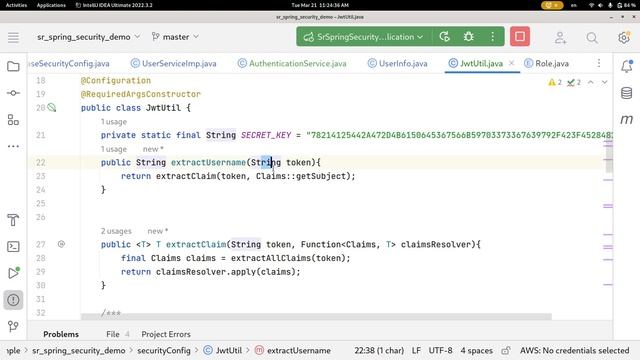Open more run actions menu
Image resolution: width=640 pixels, height=360 pixels.
(x=493, y=37)
